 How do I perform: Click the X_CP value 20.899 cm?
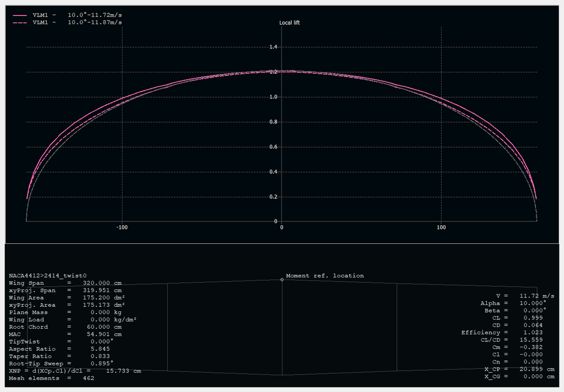point(536,369)
